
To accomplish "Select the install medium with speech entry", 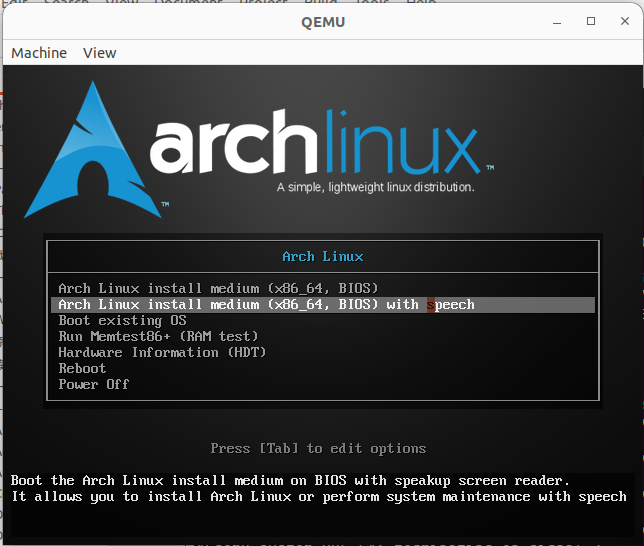I will (266, 305).
